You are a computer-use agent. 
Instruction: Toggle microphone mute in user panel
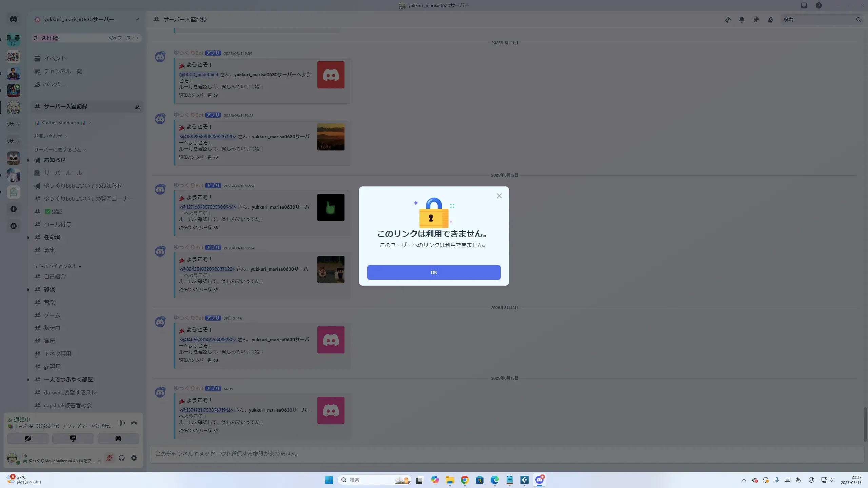[109, 458]
